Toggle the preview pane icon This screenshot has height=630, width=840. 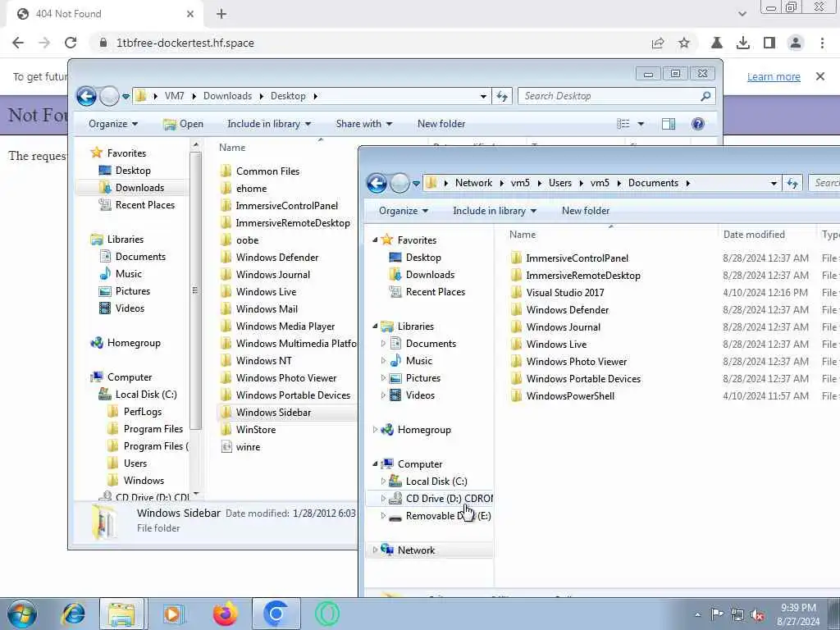pos(668,124)
